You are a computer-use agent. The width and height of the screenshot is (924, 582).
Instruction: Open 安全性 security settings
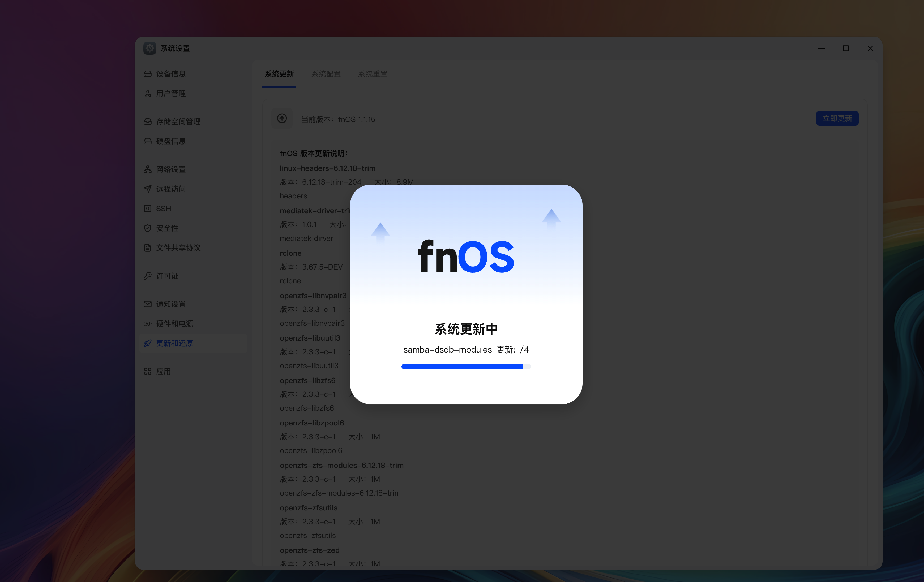167,228
